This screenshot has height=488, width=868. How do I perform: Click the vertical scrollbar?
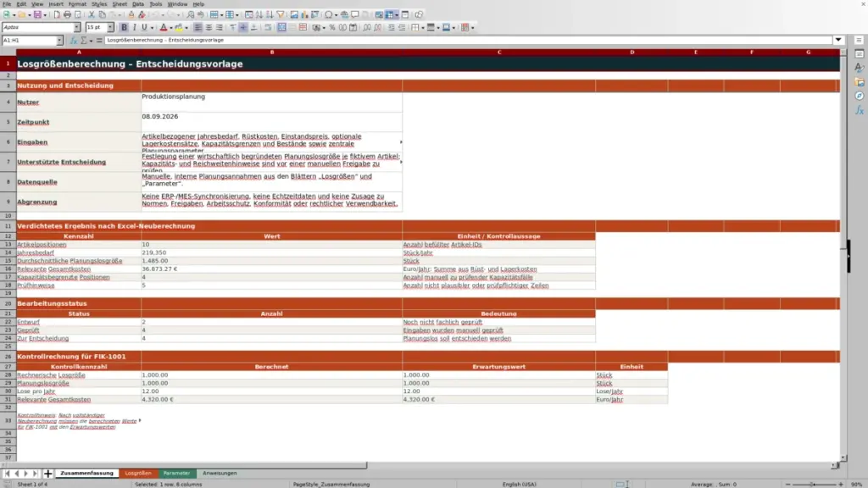pyautogui.click(x=843, y=254)
